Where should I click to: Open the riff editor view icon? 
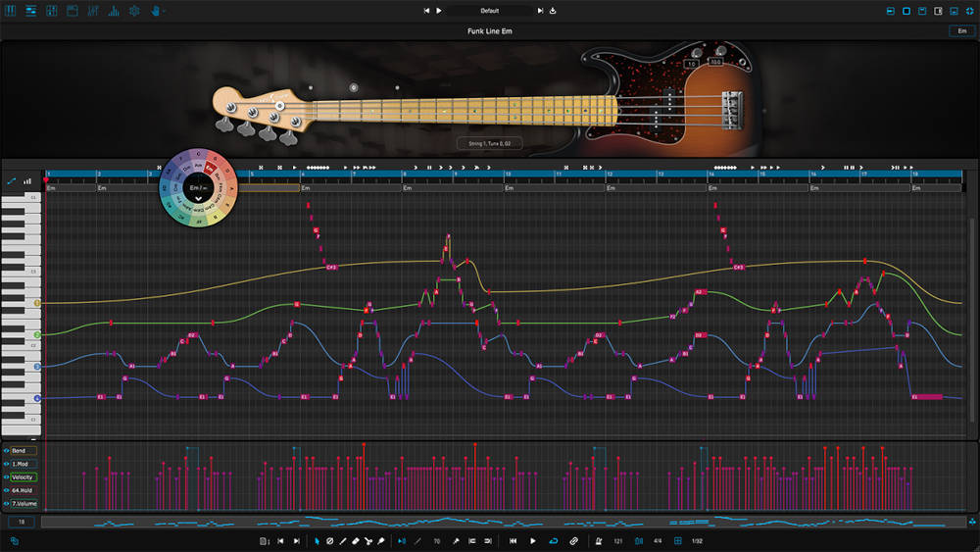(x=30, y=11)
